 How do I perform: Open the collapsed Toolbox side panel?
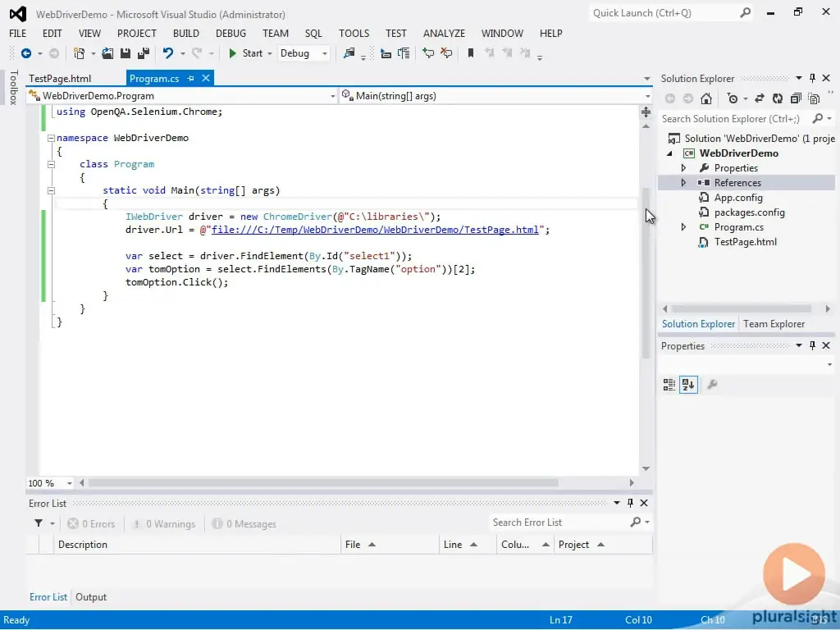[14, 87]
